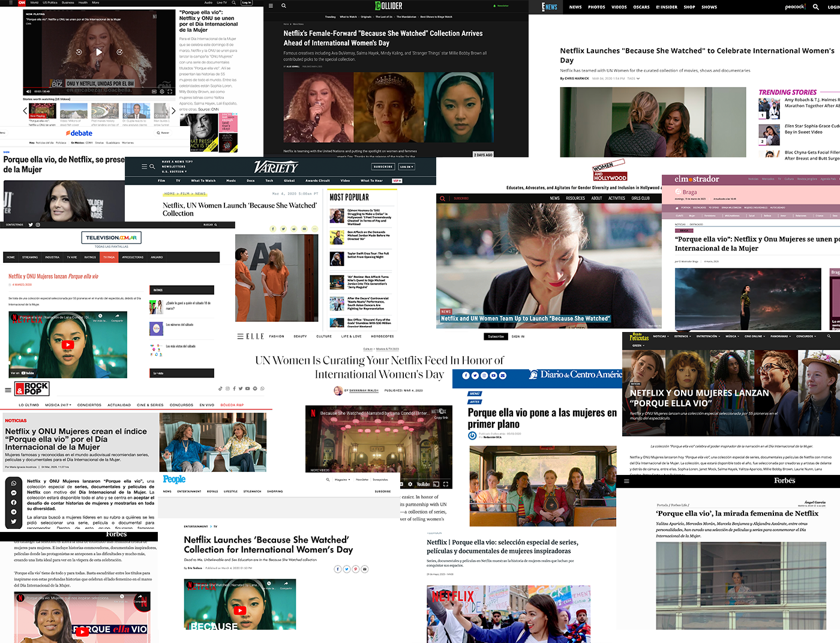This screenshot has height=643, width=840.
Task: Select HOROSCOPES in ELLE navigation
Action: [382, 336]
